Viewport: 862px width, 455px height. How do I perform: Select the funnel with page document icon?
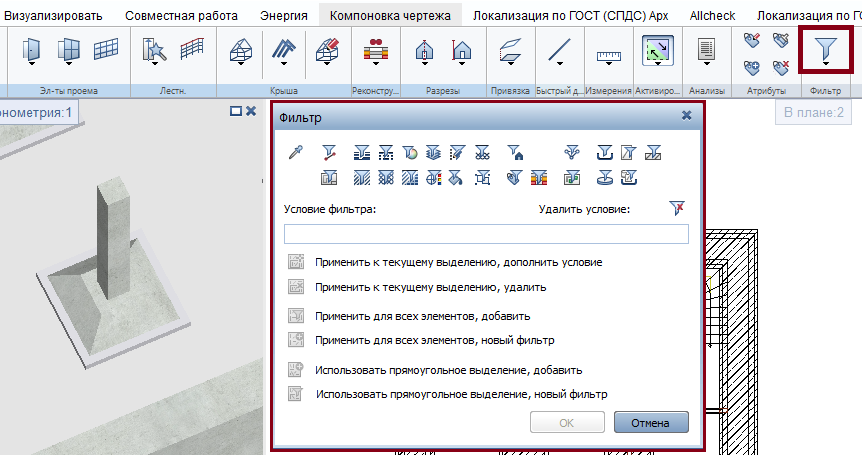[629, 152]
